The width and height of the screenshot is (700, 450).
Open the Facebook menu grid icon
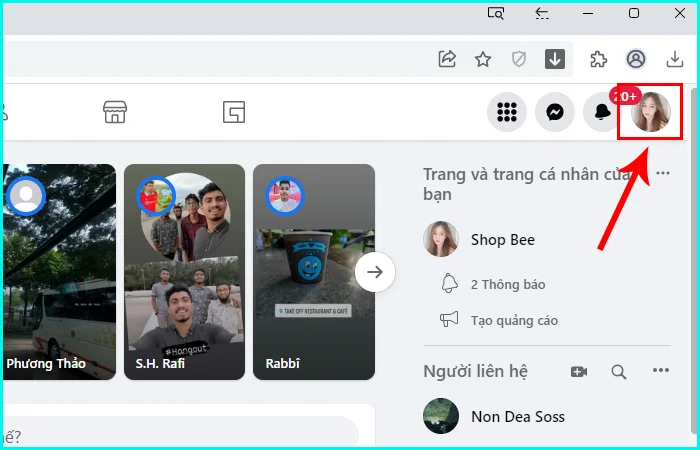pos(507,112)
